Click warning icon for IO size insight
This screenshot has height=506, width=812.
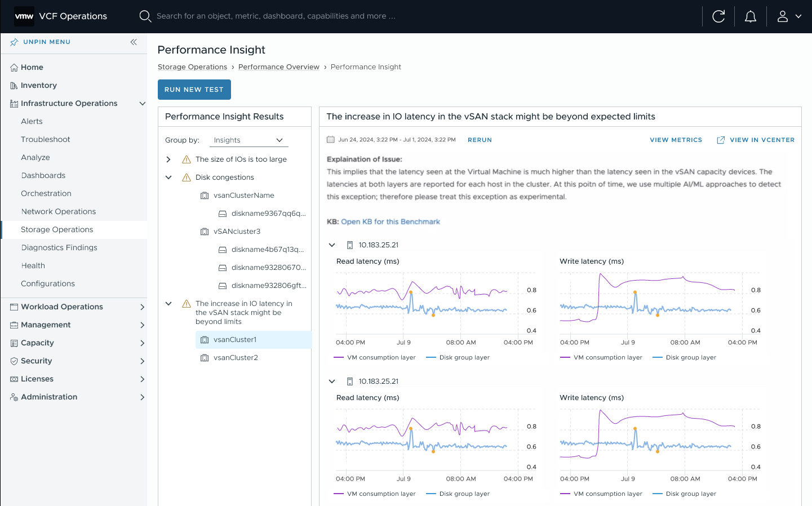tap(187, 159)
